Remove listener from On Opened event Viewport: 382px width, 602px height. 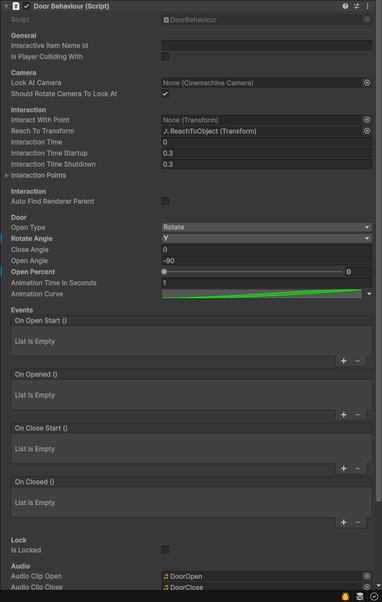[x=357, y=415]
